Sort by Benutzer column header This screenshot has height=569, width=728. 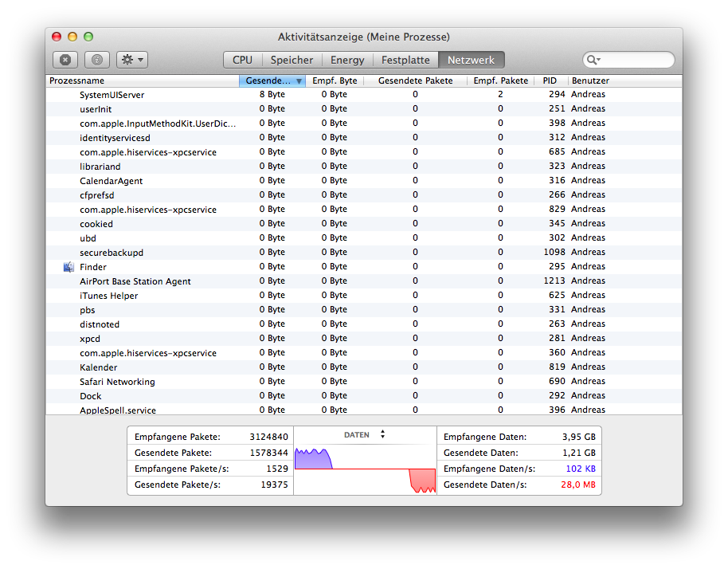(x=624, y=80)
